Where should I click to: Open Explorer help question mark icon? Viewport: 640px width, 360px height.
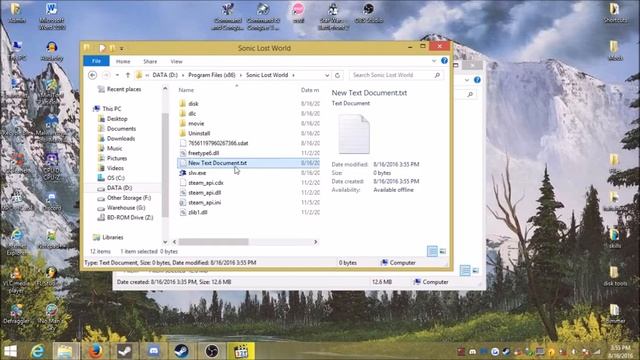click(x=444, y=61)
